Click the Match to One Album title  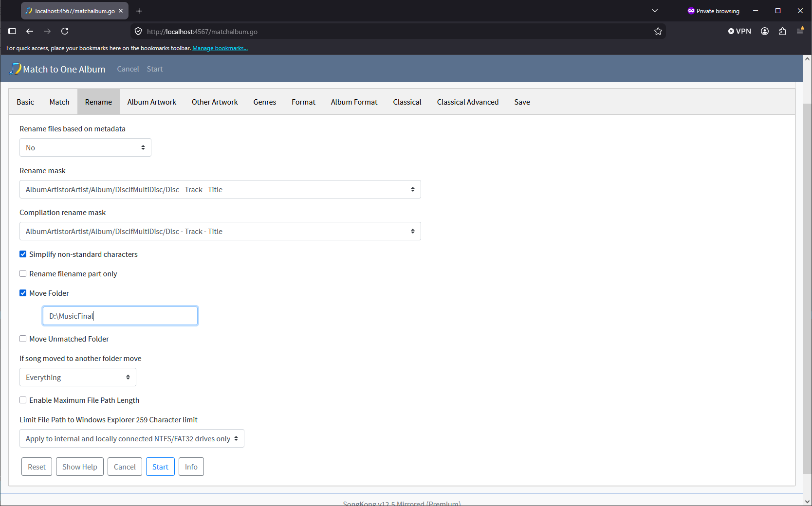64,69
